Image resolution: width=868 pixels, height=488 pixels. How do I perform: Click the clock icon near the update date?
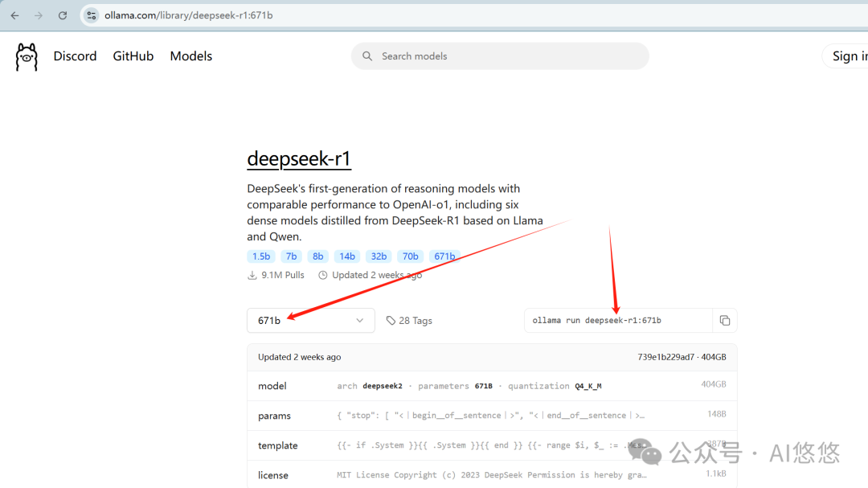[322, 274]
